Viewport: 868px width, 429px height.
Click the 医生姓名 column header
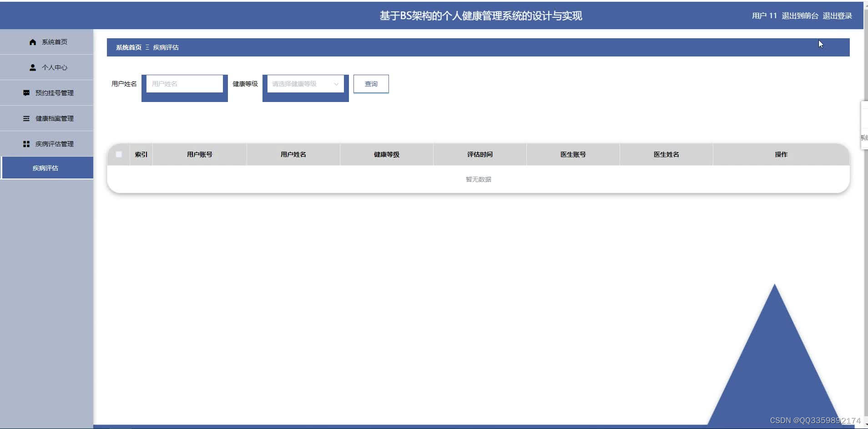point(666,154)
